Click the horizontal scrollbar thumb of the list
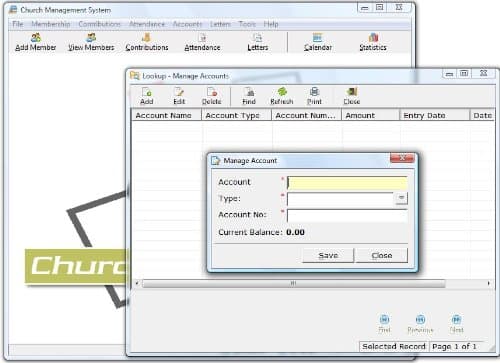This screenshot has height=363, width=500. [x=293, y=284]
